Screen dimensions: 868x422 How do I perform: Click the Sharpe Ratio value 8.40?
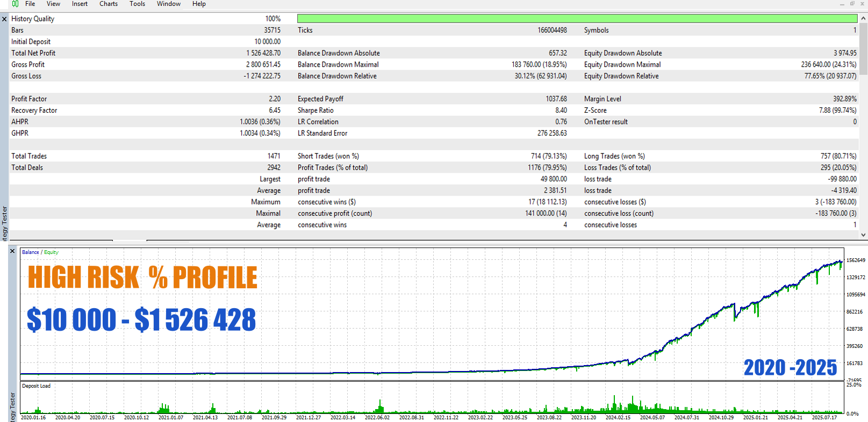point(561,111)
